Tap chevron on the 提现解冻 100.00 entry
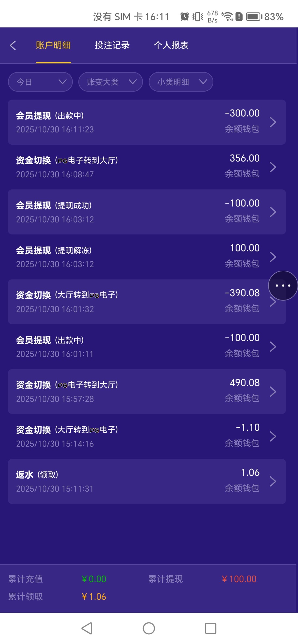This screenshot has height=644, width=298. (x=273, y=257)
